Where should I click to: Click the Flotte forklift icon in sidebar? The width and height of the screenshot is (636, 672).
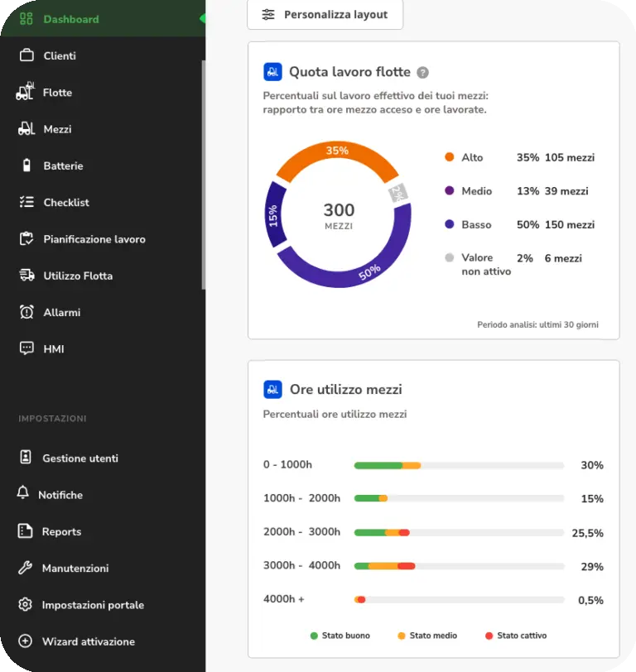point(26,92)
